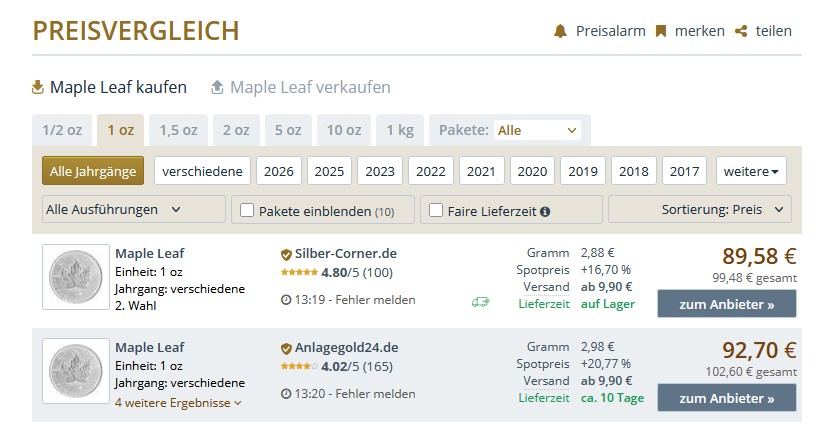Click zum Anbieter for Silber-Corner.de
The width and height of the screenshot is (822, 431).
coord(726,303)
